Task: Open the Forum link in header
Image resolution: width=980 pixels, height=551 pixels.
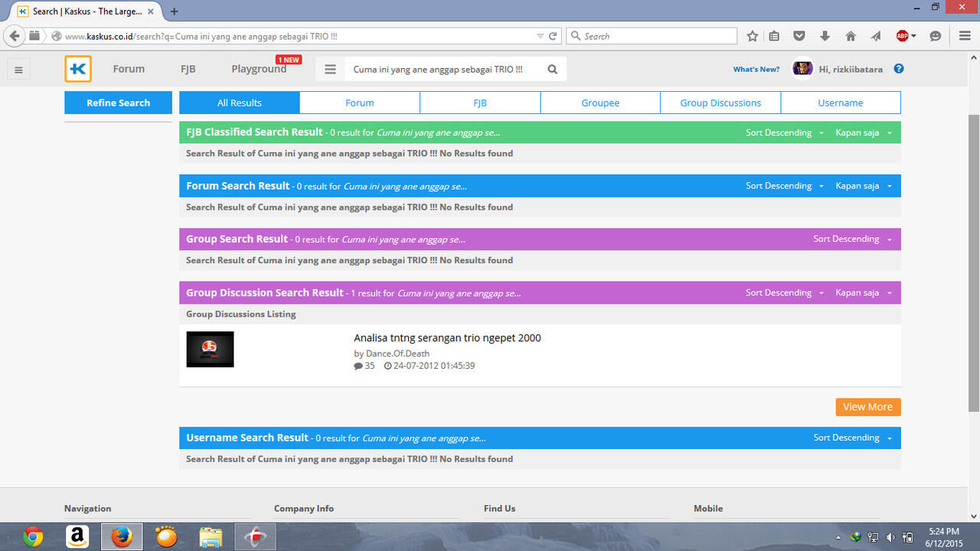Action: pos(129,69)
